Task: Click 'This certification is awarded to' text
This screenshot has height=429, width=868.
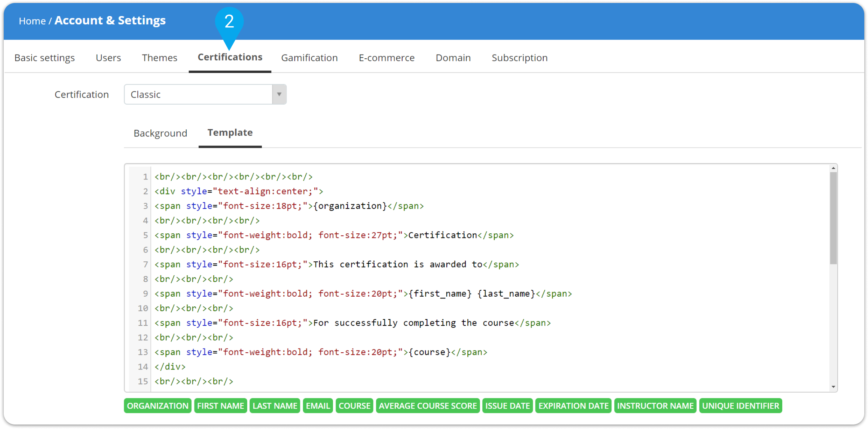Action: [398, 264]
